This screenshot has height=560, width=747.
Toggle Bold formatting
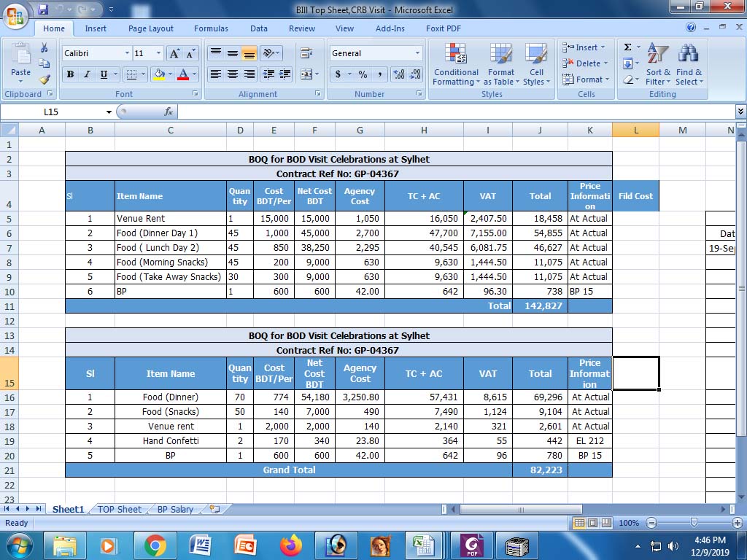pyautogui.click(x=71, y=74)
